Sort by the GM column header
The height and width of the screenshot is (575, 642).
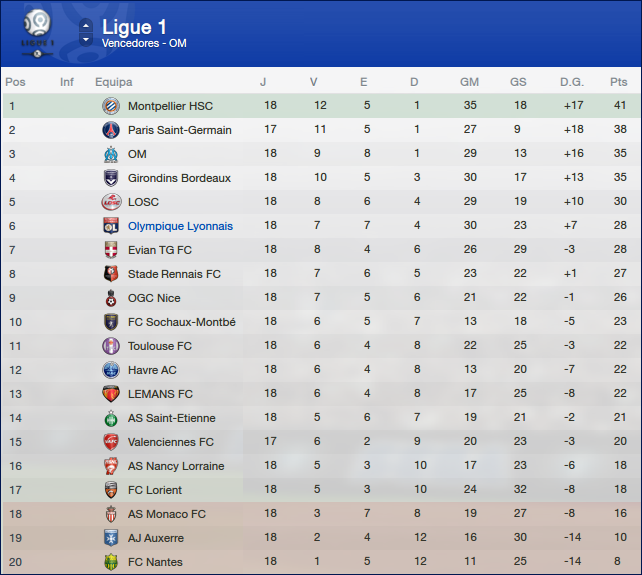pyautogui.click(x=469, y=82)
